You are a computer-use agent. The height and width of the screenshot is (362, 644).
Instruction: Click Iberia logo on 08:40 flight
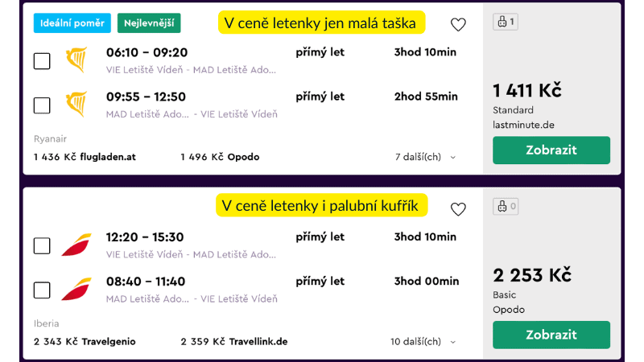click(76, 289)
